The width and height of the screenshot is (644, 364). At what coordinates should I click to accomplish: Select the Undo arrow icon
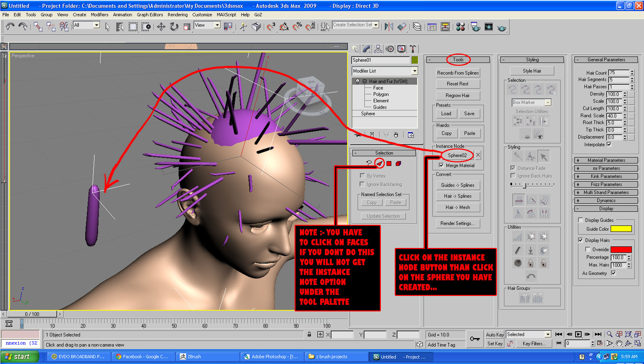pos(10,26)
